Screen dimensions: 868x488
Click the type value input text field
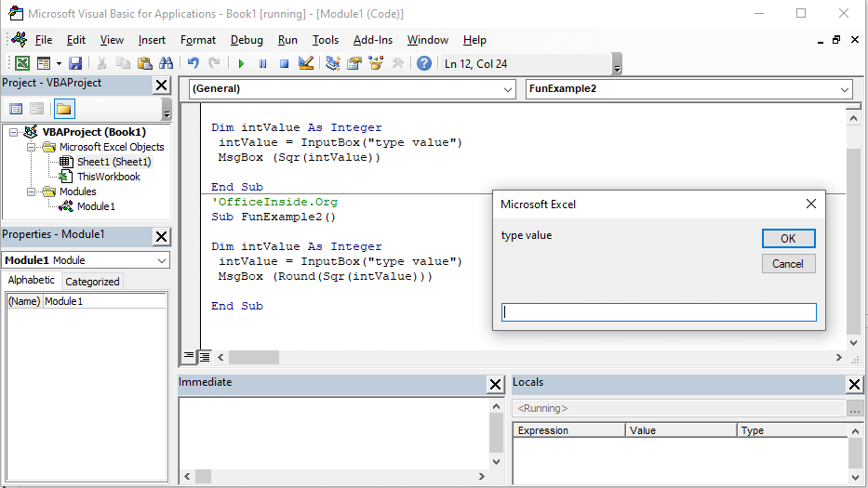click(659, 312)
